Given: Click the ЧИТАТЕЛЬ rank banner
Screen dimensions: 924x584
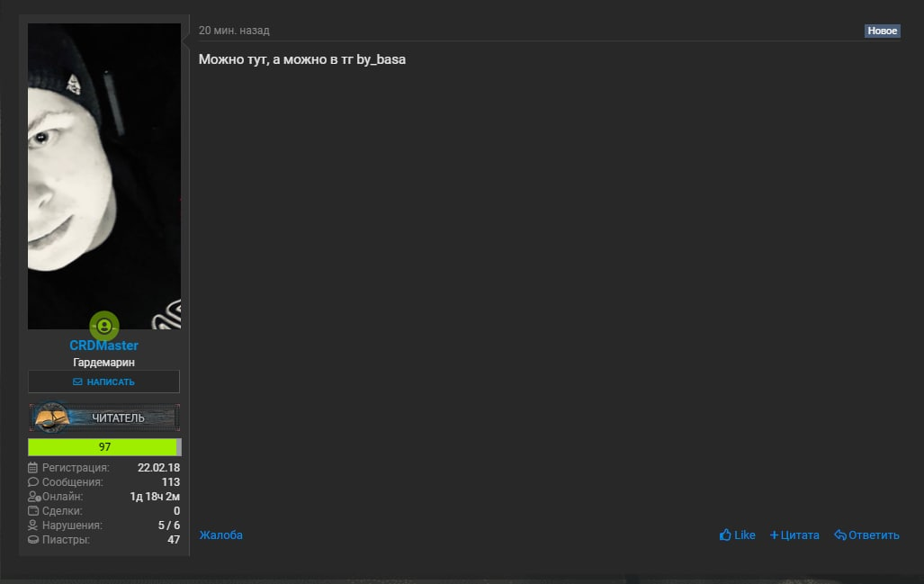Looking at the screenshot, I should (104, 418).
